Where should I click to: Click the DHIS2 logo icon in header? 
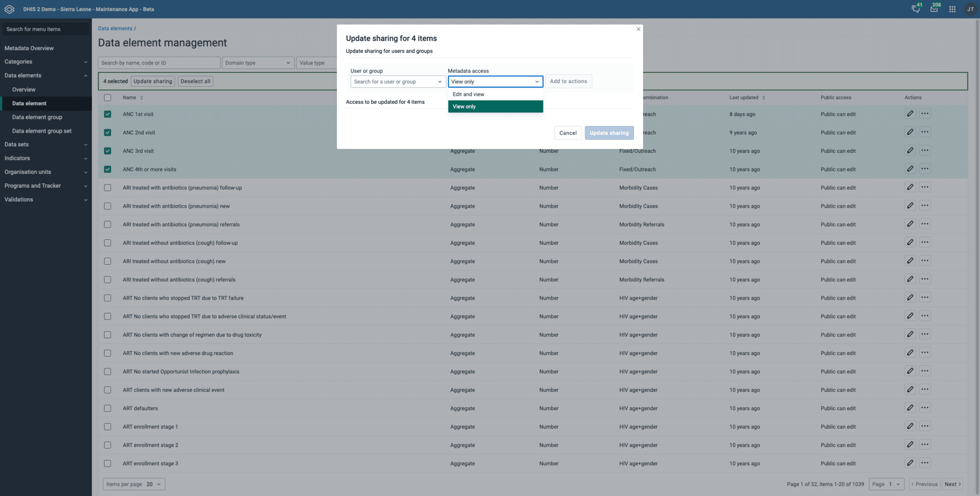click(x=9, y=9)
